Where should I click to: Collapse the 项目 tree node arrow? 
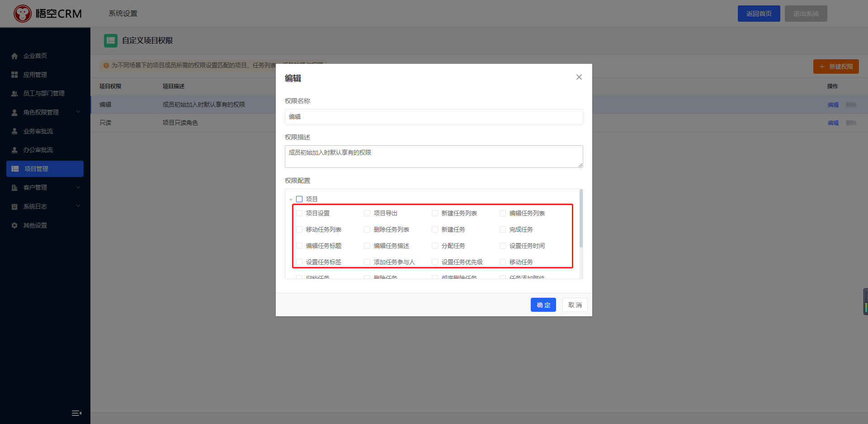pos(291,200)
